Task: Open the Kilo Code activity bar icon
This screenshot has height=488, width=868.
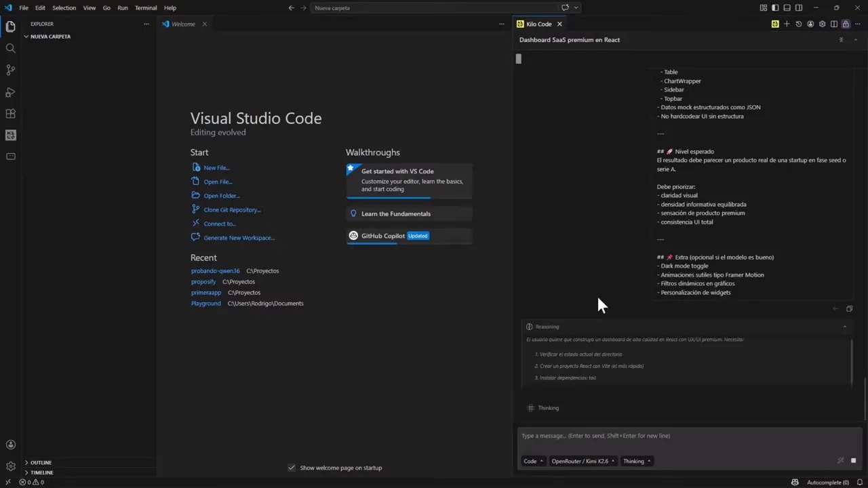Action: (10, 135)
